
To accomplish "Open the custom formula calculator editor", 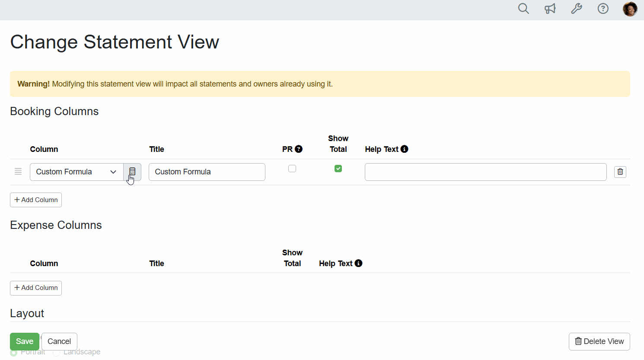I will pos(132,172).
